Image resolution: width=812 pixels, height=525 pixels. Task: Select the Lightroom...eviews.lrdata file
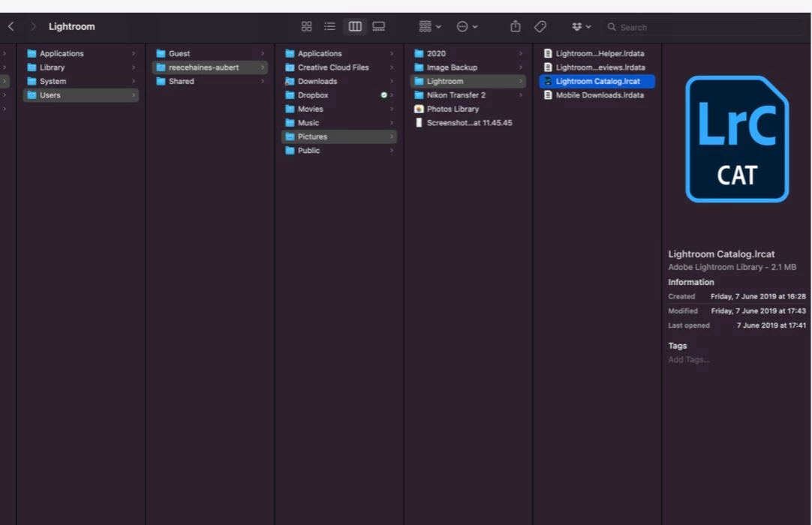click(597, 67)
